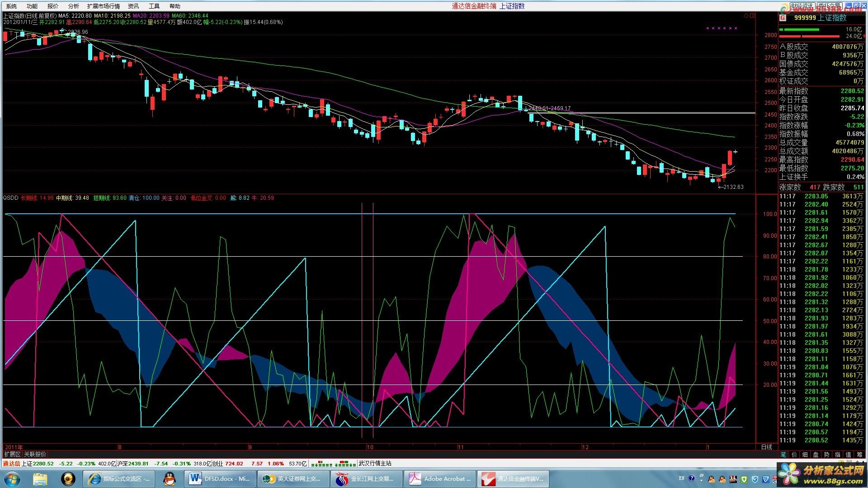Select the 筹 tab in side panel
868x488 pixels.
point(859,455)
